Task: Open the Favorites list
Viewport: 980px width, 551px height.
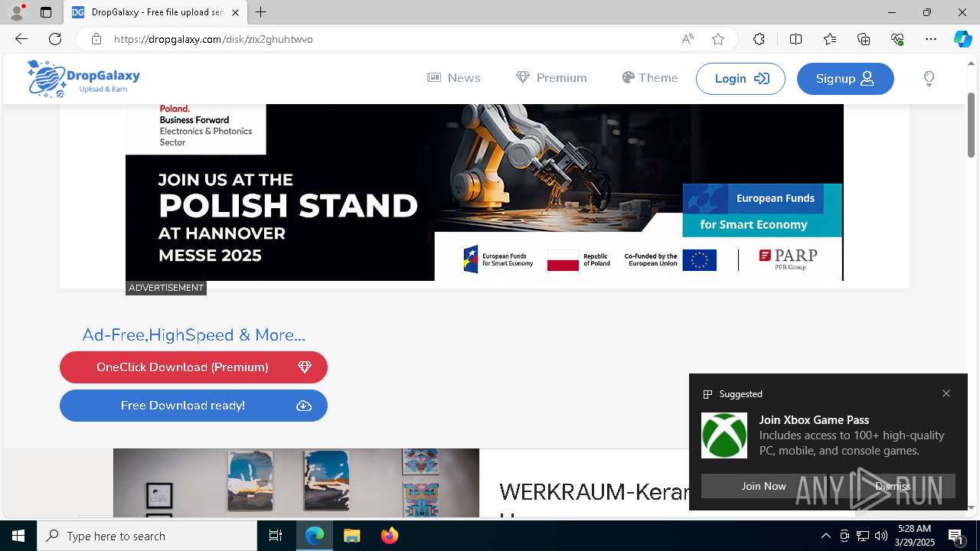Action: pos(830,39)
